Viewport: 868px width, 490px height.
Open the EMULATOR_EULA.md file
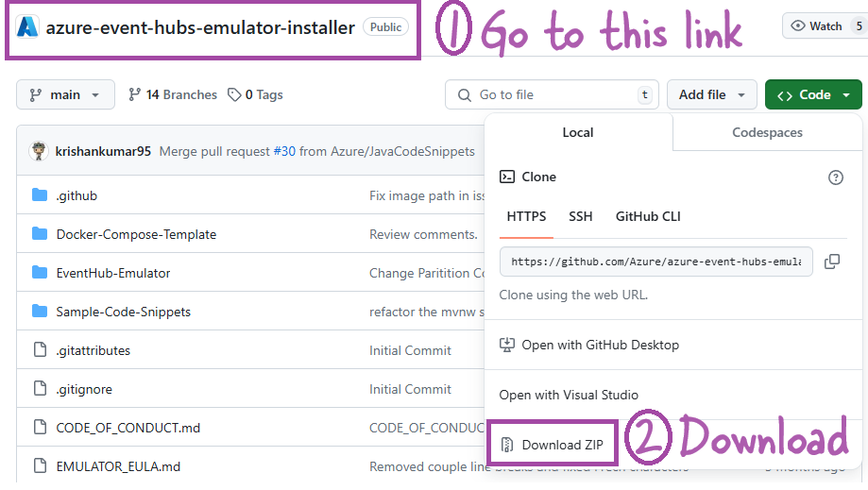[x=118, y=466]
